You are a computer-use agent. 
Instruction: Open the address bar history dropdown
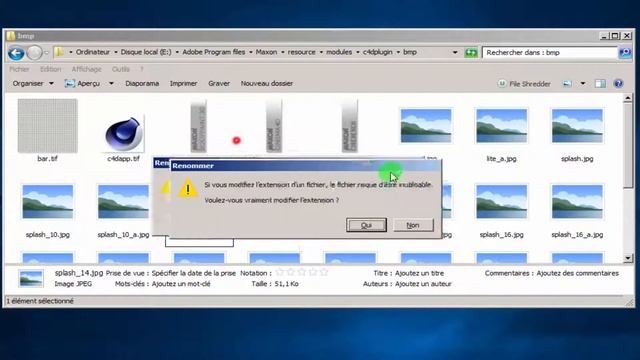pyautogui.click(x=455, y=52)
